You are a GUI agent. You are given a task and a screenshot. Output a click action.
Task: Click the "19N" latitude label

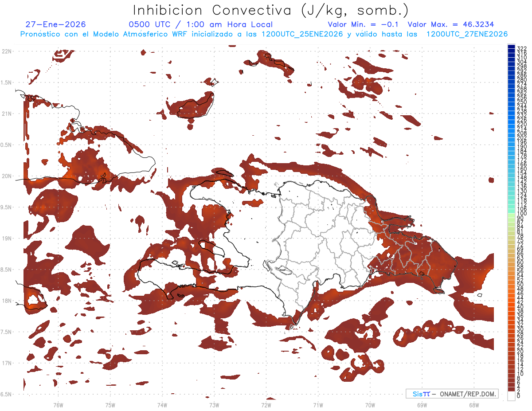6,239
